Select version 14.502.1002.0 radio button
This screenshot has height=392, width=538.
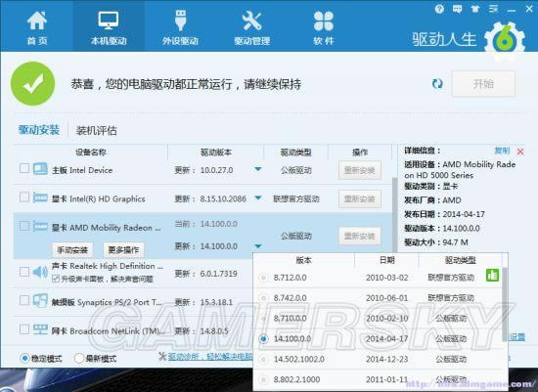(x=263, y=359)
